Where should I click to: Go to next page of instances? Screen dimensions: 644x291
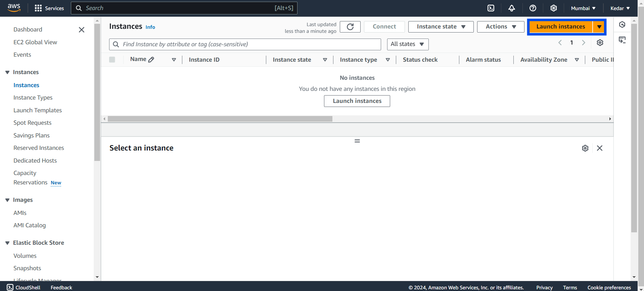[584, 43]
